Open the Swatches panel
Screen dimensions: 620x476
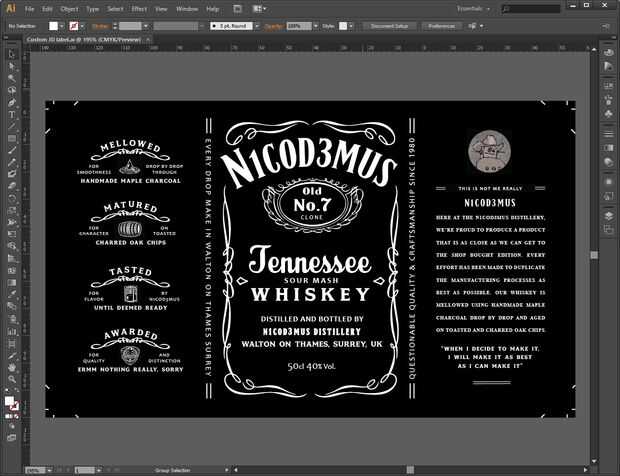pos(609,85)
